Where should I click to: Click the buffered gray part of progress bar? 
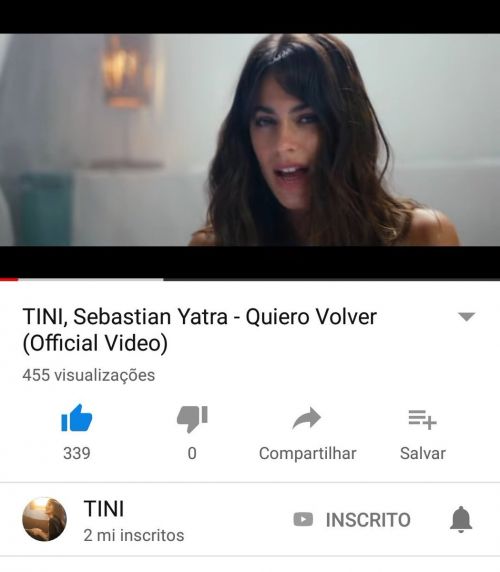91,279
